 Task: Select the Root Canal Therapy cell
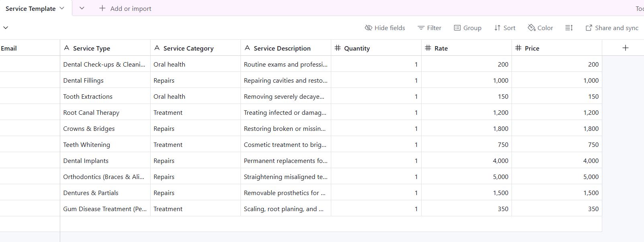[91, 112]
